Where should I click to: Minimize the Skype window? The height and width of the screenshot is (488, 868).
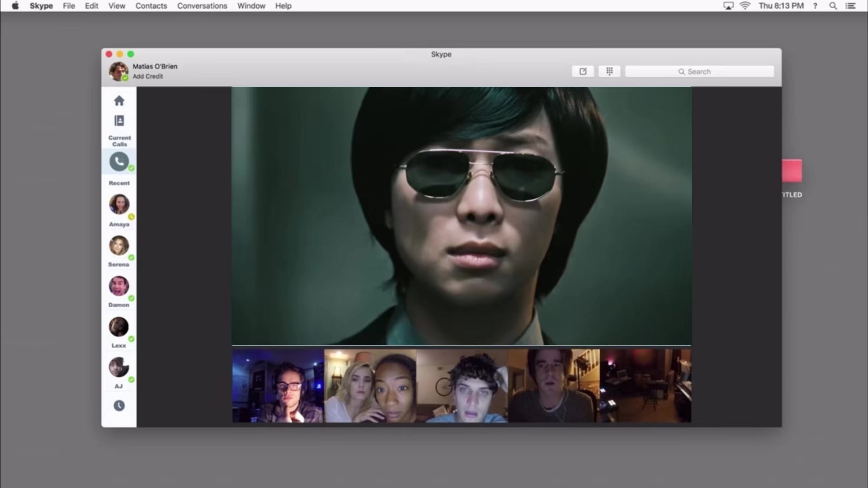click(x=120, y=54)
